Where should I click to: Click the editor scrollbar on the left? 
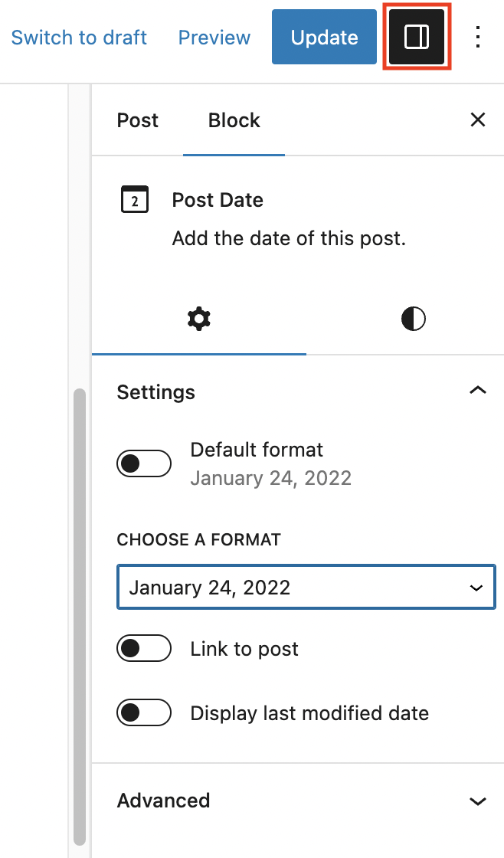click(79, 613)
